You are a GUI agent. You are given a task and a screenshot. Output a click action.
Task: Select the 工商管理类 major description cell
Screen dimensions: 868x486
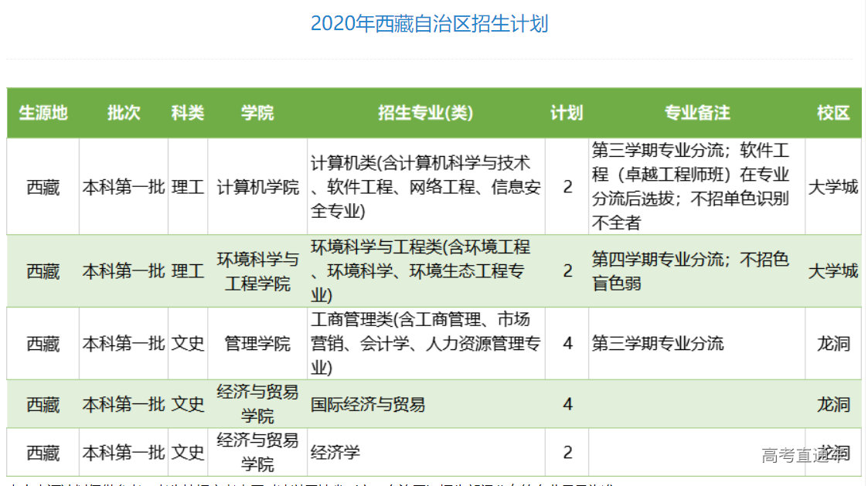pos(425,343)
